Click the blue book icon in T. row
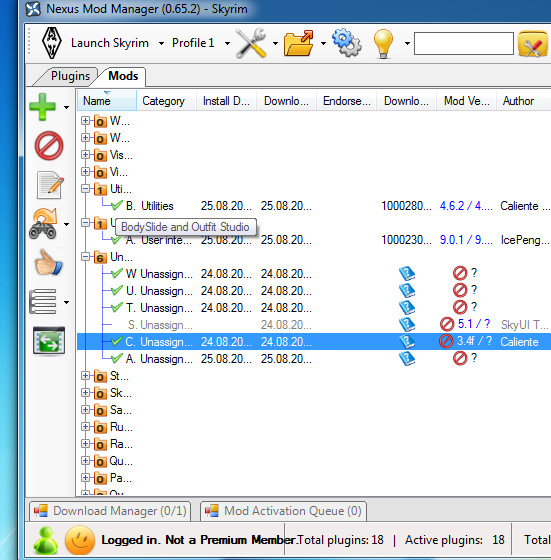Image resolution: width=551 pixels, height=560 pixels. click(407, 308)
